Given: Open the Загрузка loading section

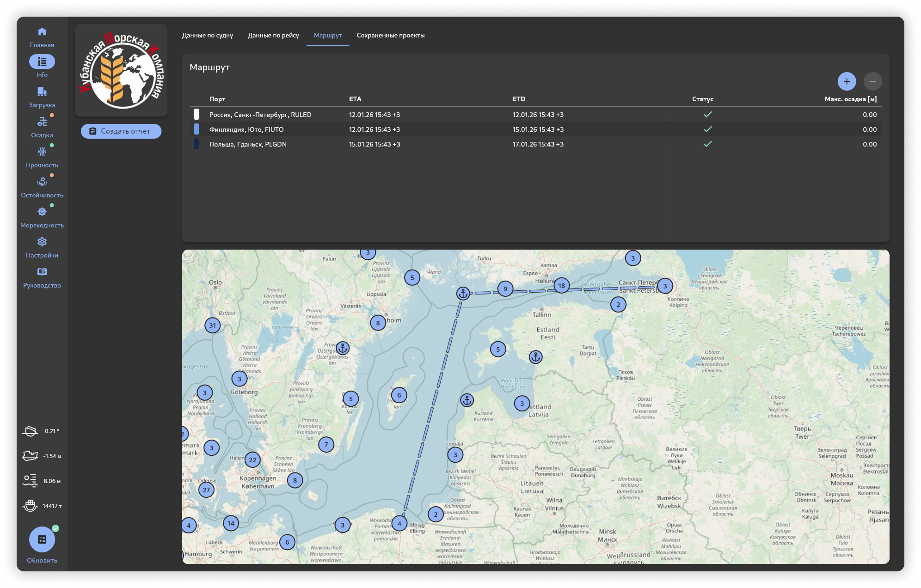Looking at the screenshot, I should (x=42, y=92).
